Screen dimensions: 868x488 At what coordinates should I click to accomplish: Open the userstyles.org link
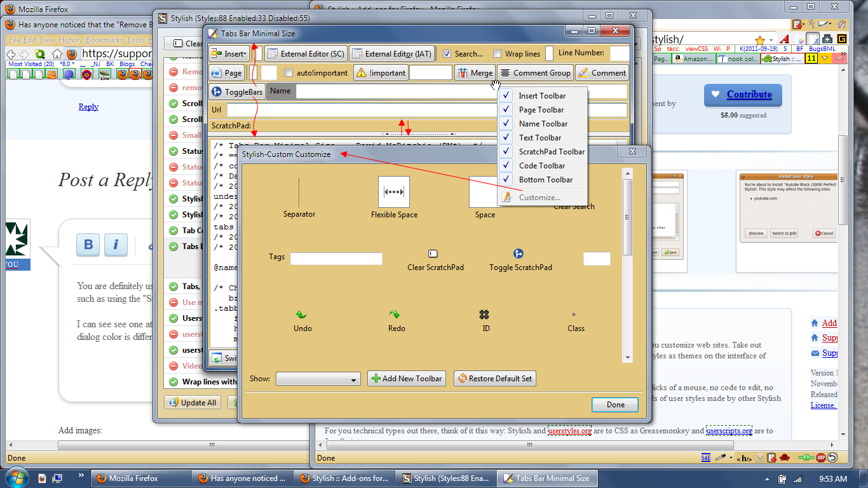click(569, 431)
